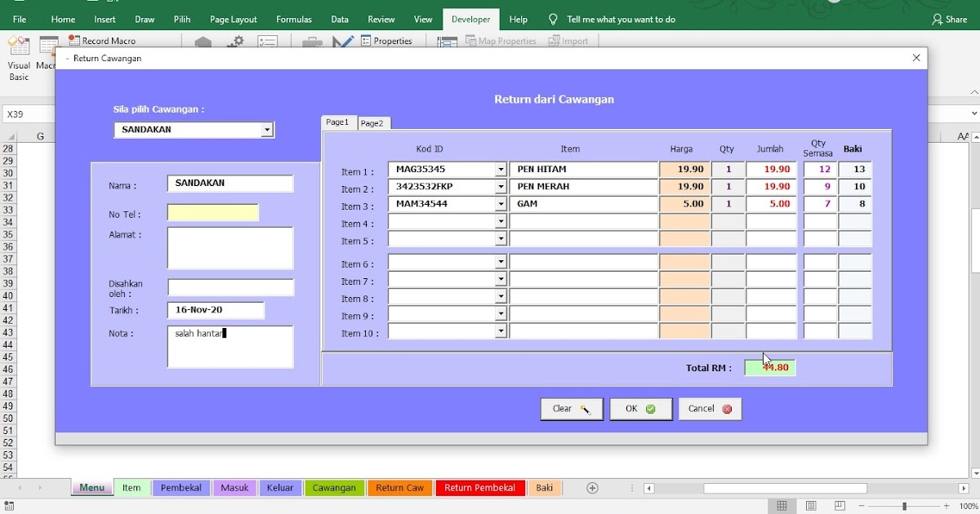Switch to Normal view in status bar

(x=782, y=507)
